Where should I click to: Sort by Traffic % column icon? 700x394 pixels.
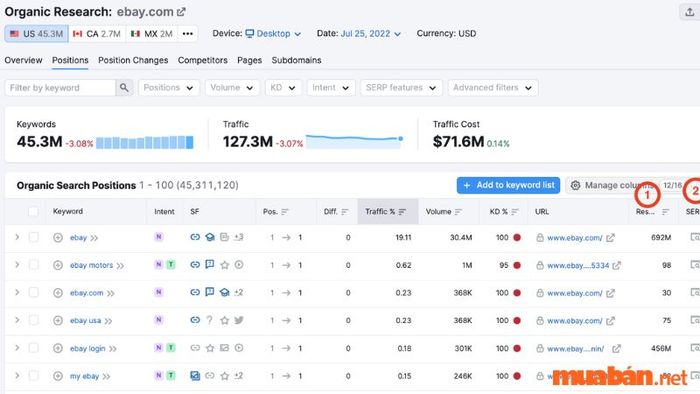[402, 212]
